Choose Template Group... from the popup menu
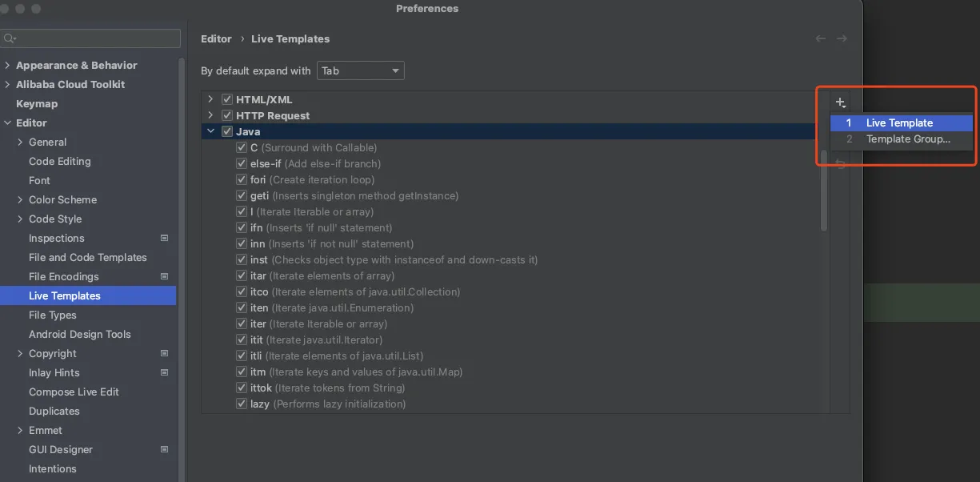Image resolution: width=980 pixels, height=482 pixels. (908, 139)
